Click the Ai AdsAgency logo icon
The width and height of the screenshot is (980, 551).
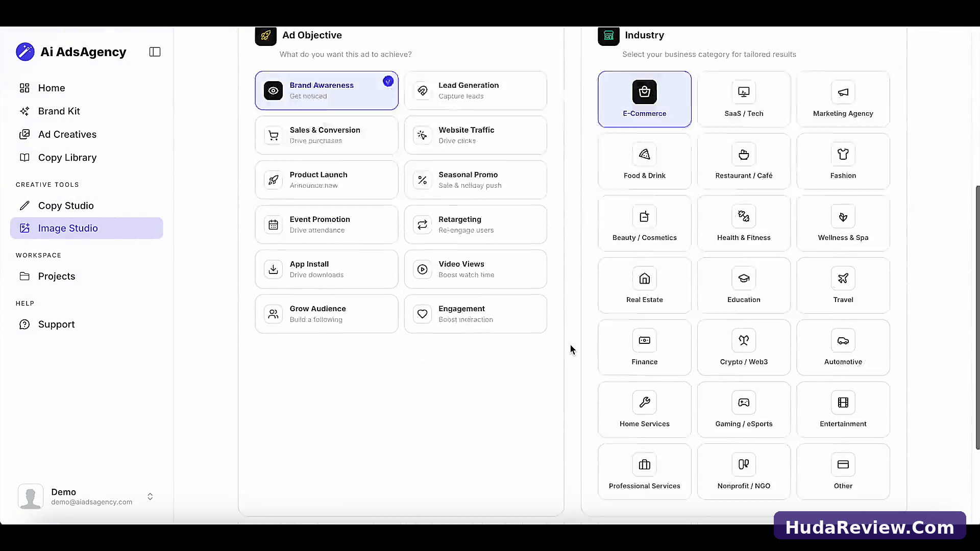coord(25,52)
